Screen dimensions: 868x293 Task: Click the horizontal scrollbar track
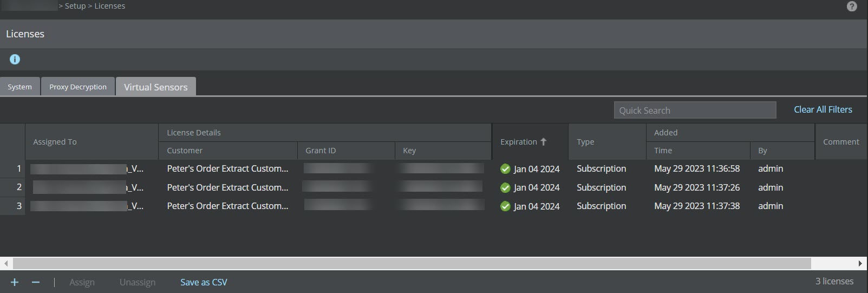(412, 264)
